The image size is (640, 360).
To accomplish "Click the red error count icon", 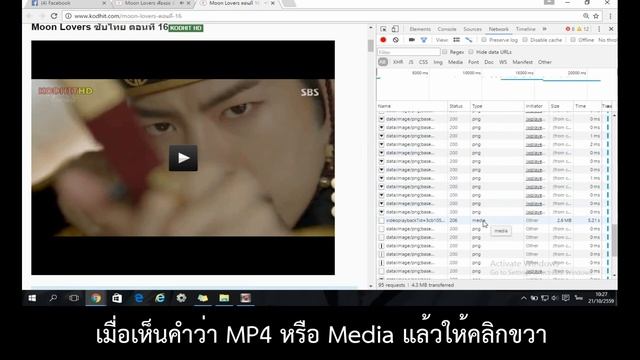I will point(568,29).
